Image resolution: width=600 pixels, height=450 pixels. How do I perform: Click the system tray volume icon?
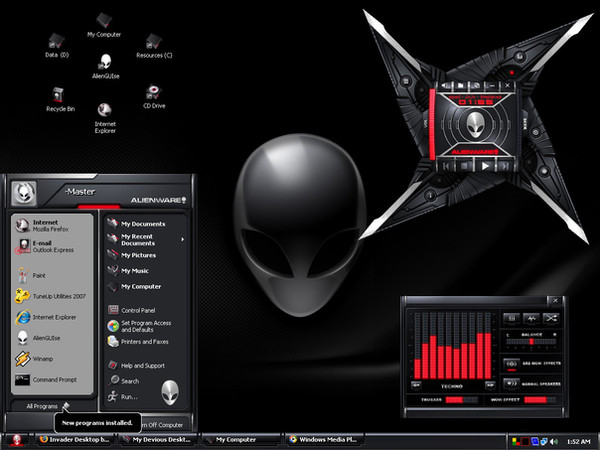(x=554, y=442)
